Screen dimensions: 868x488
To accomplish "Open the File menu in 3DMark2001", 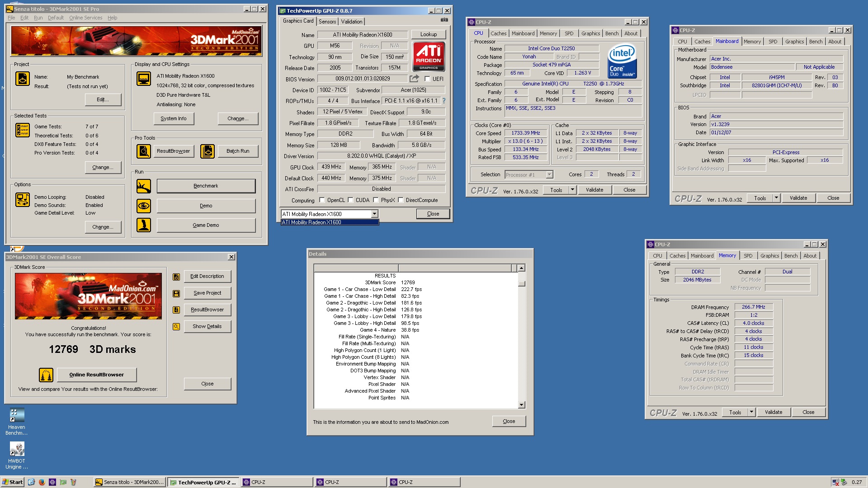I will 11,18.
